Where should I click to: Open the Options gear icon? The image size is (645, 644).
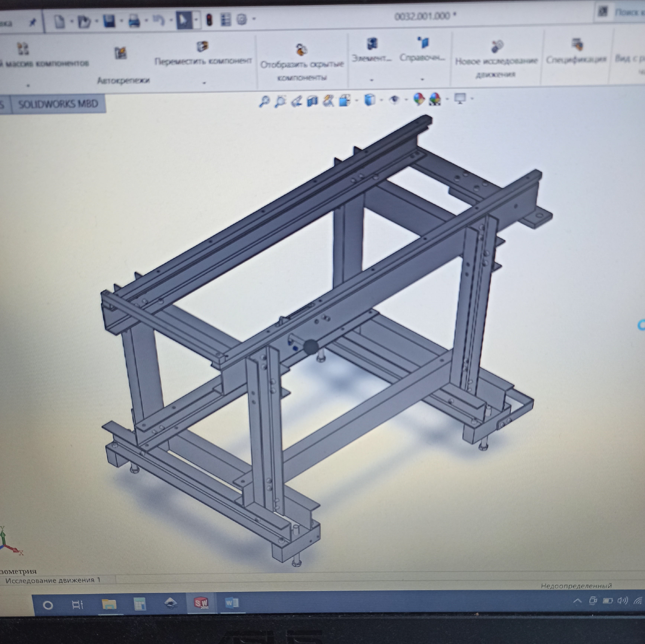click(242, 20)
